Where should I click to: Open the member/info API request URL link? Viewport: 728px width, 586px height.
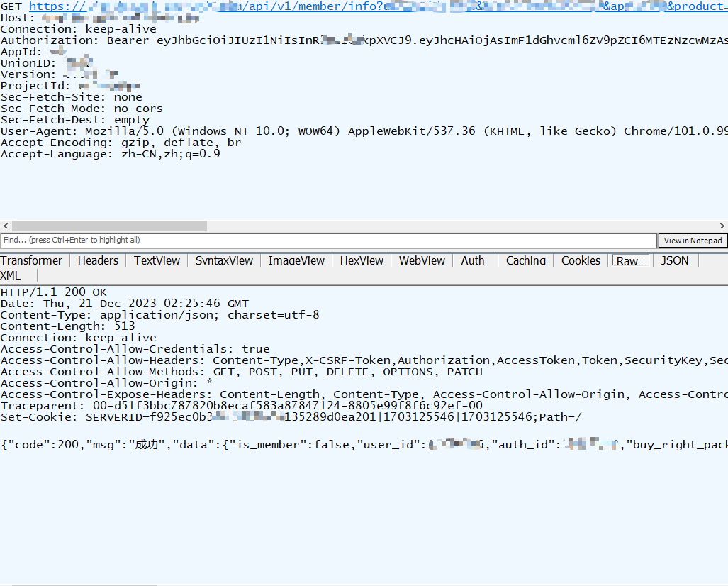pyautogui.click(x=379, y=6)
